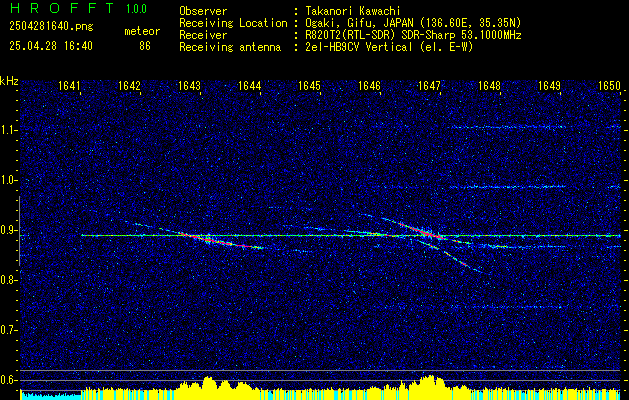Click the 1645 time marker
This screenshot has height=400, width=629.
pyautogui.click(x=310, y=86)
